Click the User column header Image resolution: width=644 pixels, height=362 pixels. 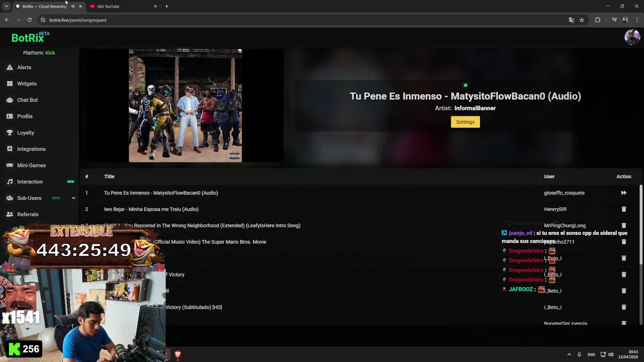click(549, 176)
